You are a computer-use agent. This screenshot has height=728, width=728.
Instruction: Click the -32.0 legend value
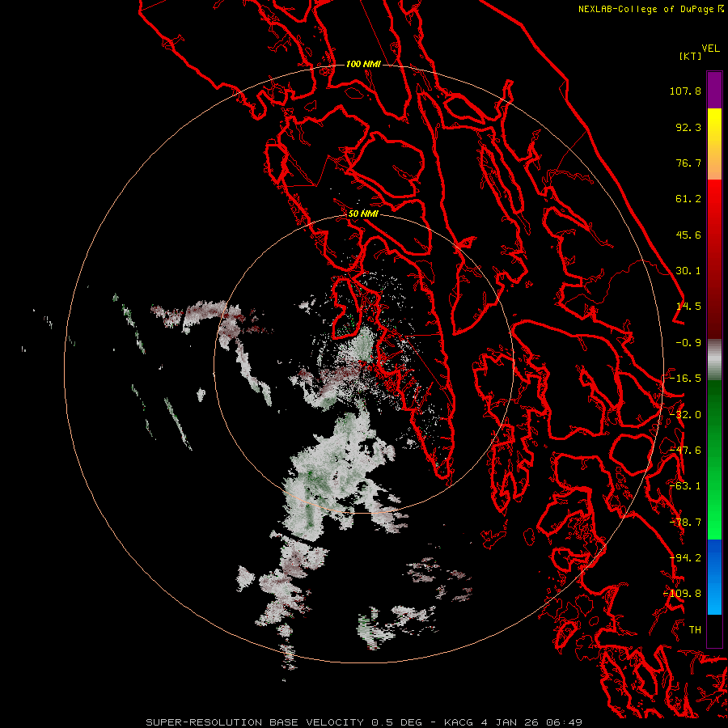685,415
